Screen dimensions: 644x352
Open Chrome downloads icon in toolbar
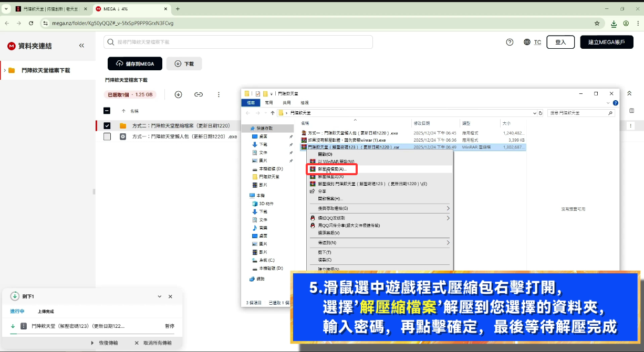(614, 23)
